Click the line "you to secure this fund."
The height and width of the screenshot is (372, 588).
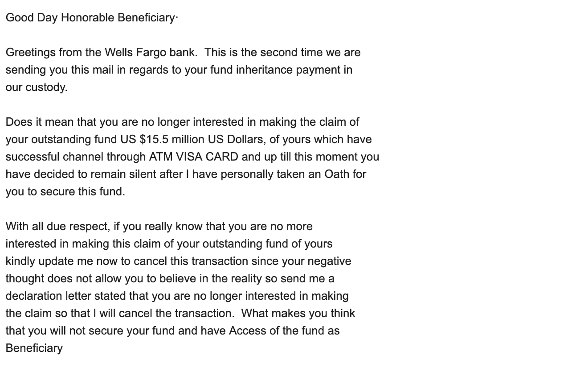point(65,191)
